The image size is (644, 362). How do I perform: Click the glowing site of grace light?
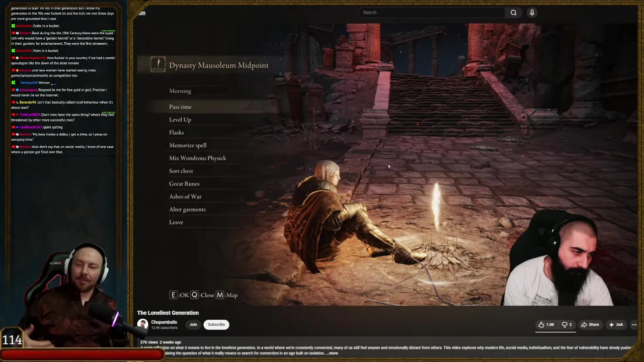pyautogui.click(x=436, y=206)
